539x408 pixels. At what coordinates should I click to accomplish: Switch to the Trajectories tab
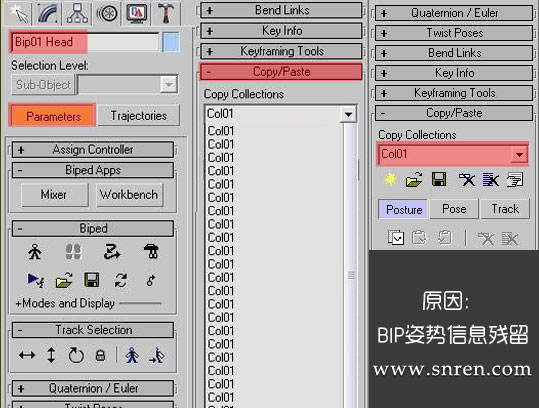pos(139,116)
